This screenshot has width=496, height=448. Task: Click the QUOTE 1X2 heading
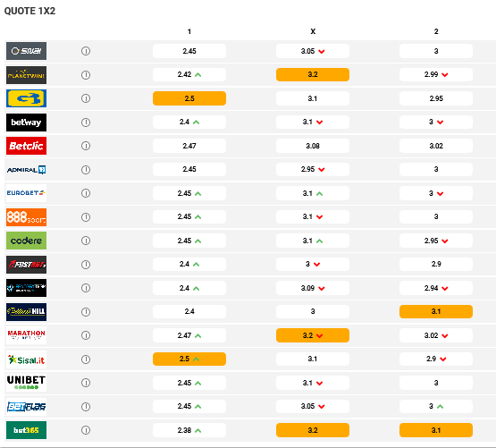pyautogui.click(x=29, y=11)
